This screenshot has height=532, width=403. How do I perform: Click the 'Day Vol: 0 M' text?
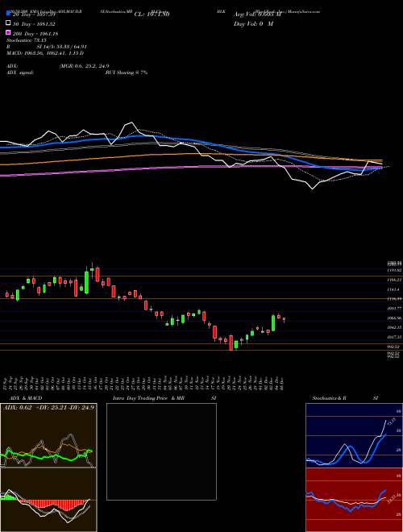tap(253, 24)
